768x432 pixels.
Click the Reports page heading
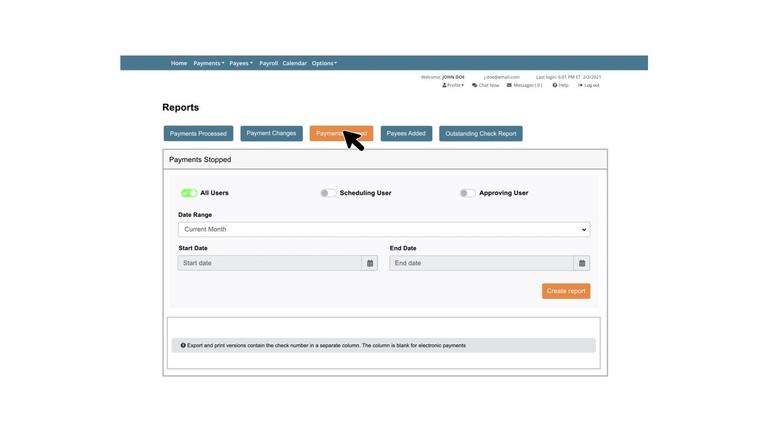(x=181, y=107)
